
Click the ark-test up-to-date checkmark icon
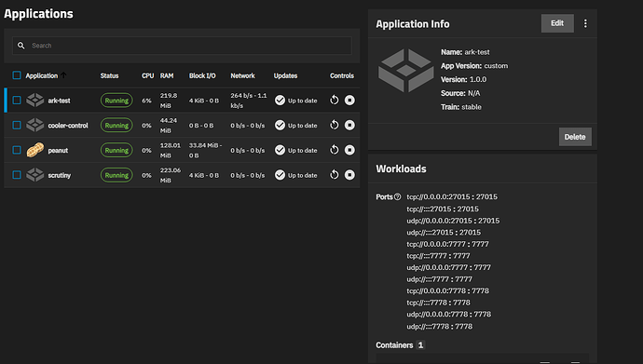pyautogui.click(x=280, y=101)
